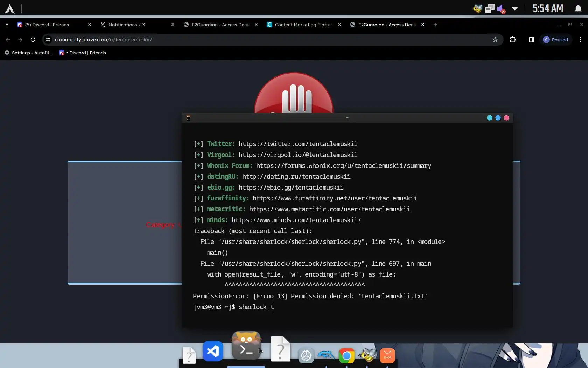
Task: Open the Arch logo application menu
Action: coord(10,8)
